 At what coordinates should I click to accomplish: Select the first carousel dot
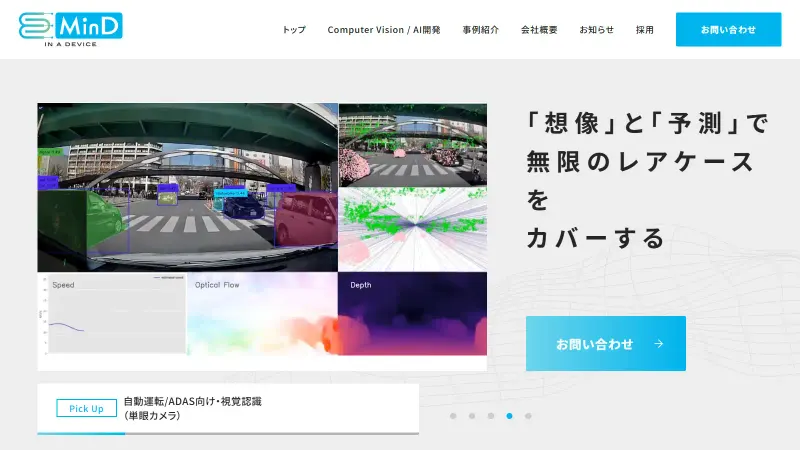click(x=453, y=416)
